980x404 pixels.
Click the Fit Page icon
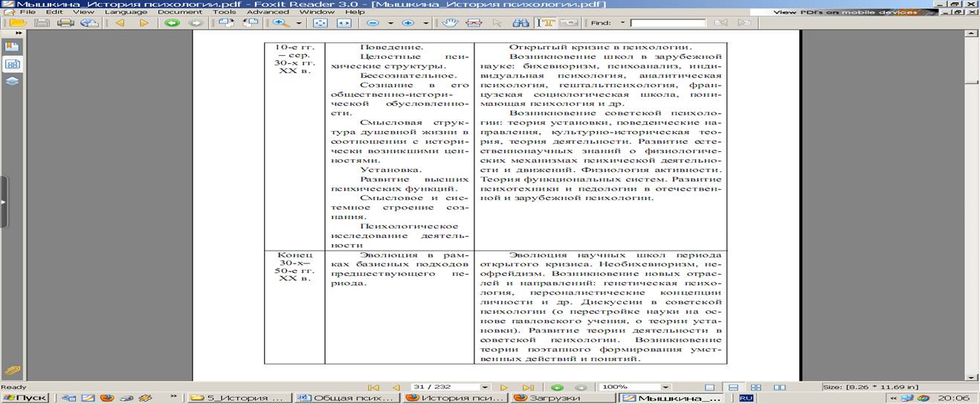coord(320,23)
